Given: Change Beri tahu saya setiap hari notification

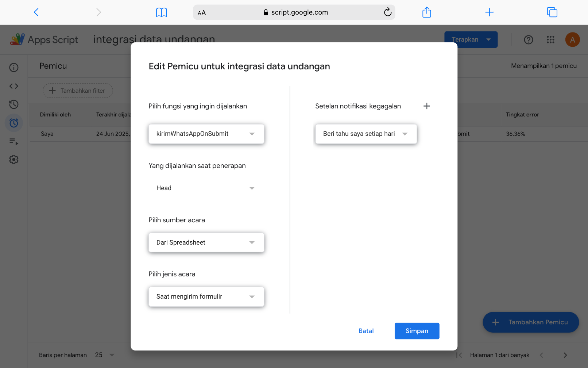Looking at the screenshot, I should click(x=366, y=134).
